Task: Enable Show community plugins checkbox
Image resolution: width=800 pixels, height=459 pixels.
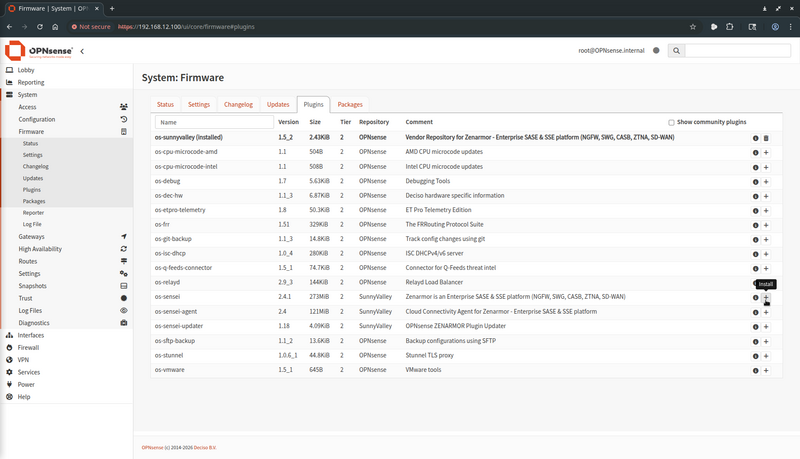Action: click(x=671, y=122)
